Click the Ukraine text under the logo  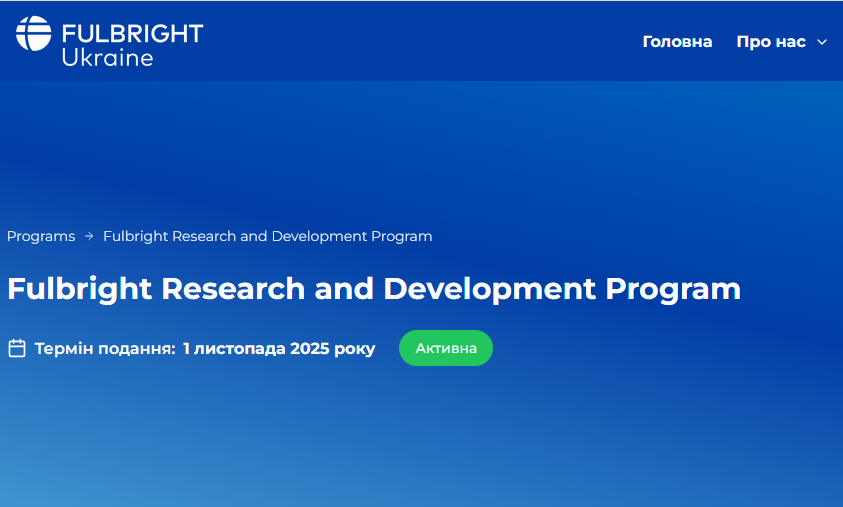pos(107,58)
